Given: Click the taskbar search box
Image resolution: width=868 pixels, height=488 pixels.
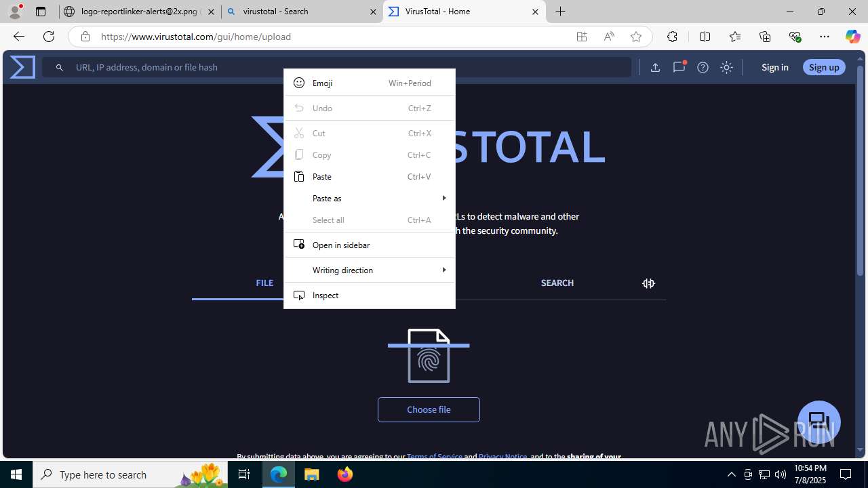Looking at the screenshot, I should 130,474.
